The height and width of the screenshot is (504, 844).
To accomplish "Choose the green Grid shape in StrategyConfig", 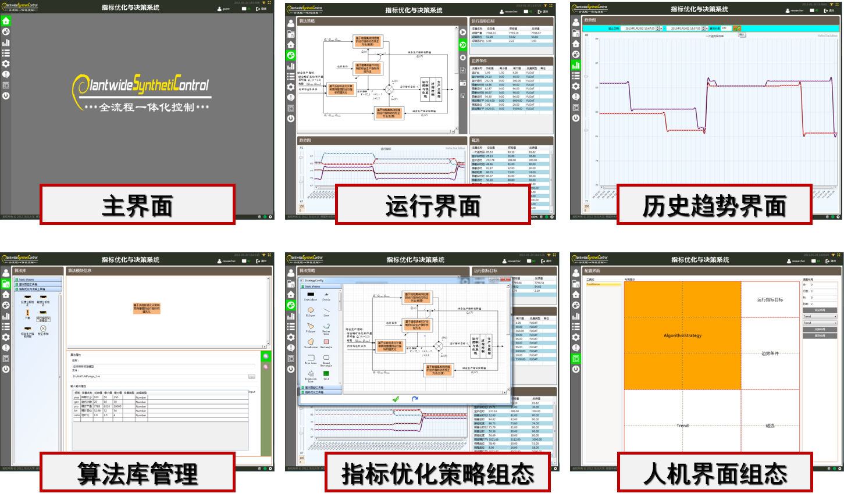I will 326,373.
